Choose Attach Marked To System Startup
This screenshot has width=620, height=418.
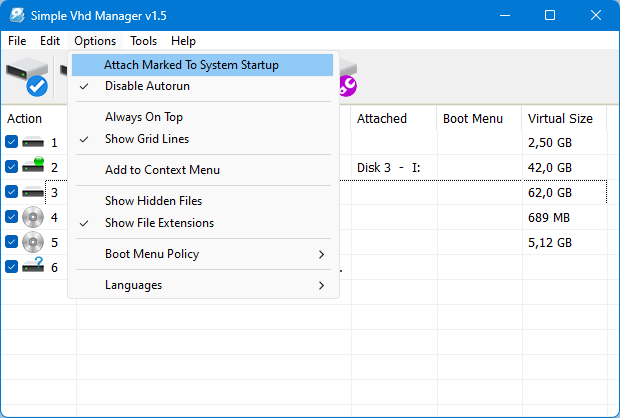[x=191, y=65]
